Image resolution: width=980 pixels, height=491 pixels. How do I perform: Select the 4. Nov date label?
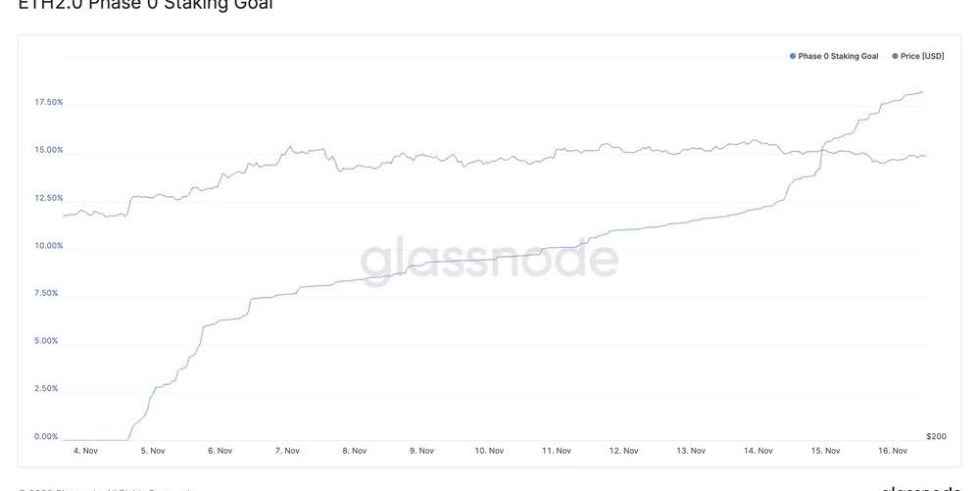coord(85,451)
